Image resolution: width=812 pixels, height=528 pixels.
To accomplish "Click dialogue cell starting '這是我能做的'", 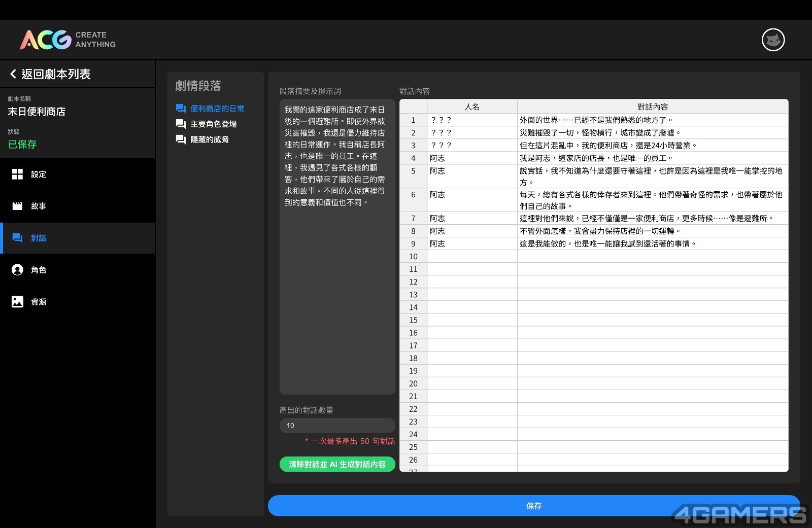I will click(653, 244).
